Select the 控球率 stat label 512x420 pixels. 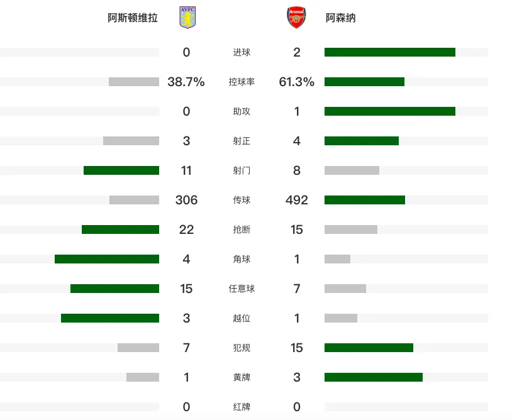pos(242,82)
